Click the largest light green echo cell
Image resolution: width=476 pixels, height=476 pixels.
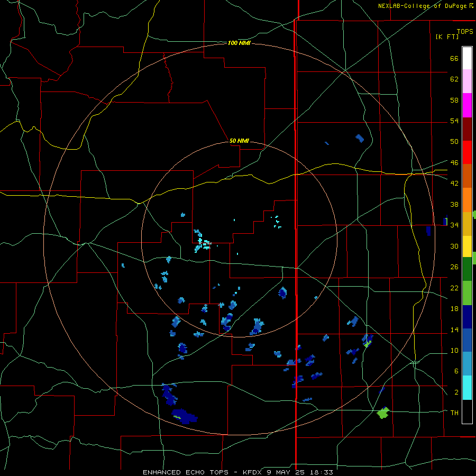click(x=383, y=413)
